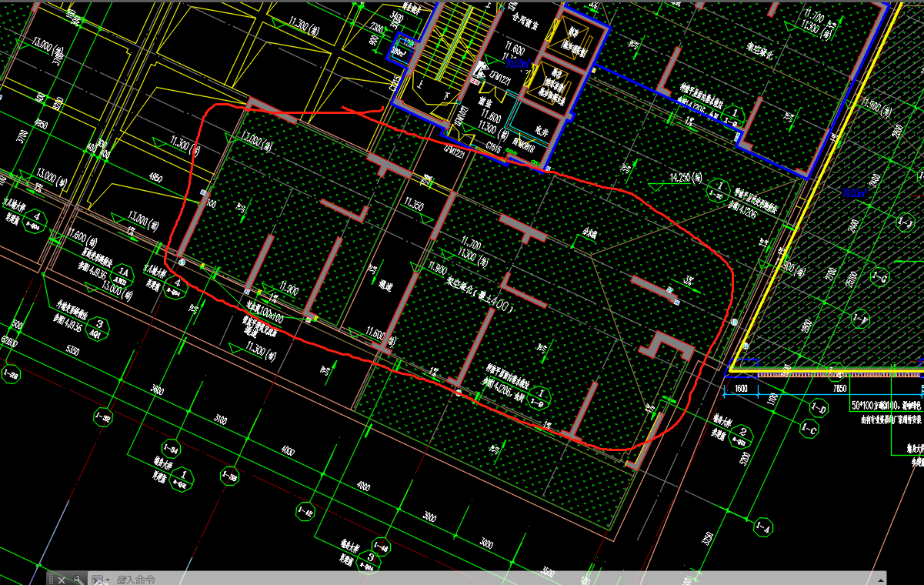Select the 架空绿化(覆土400) annotation
Image resolution: width=924 pixels, height=585 pixels.
(480, 293)
